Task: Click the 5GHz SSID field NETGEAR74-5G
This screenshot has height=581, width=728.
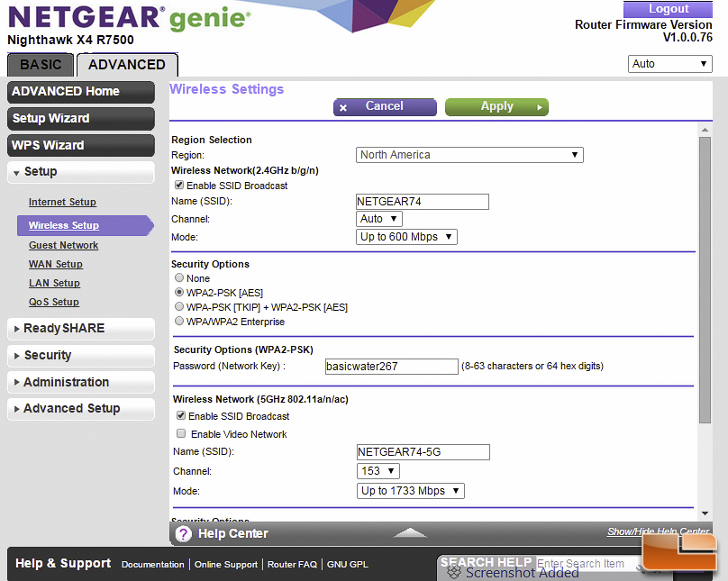Action: [x=423, y=452]
